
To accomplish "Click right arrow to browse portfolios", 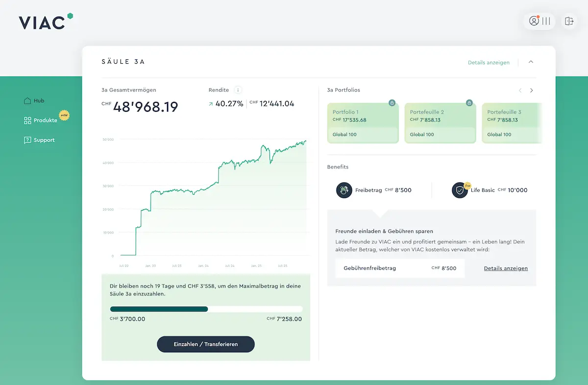I will tap(532, 91).
